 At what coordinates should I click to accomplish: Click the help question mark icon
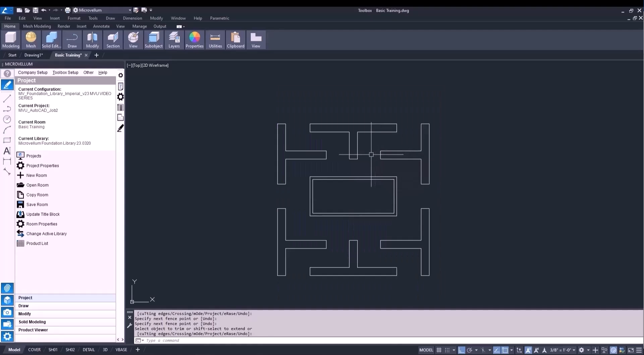7,74
